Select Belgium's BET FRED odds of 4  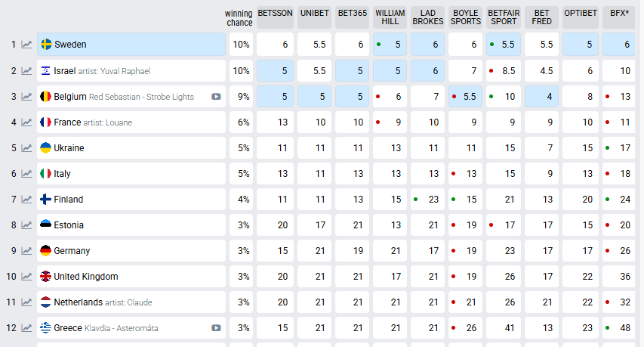coord(542,97)
